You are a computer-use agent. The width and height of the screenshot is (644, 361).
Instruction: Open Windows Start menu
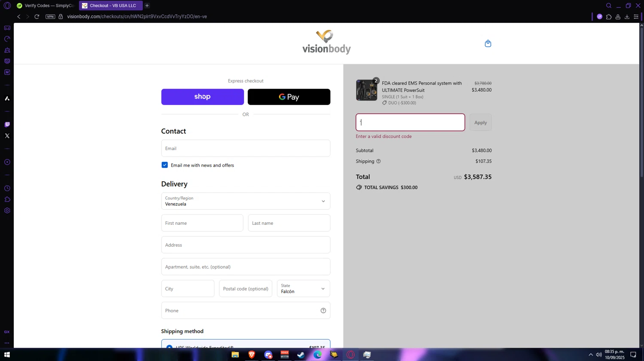click(x=7, y=355)
